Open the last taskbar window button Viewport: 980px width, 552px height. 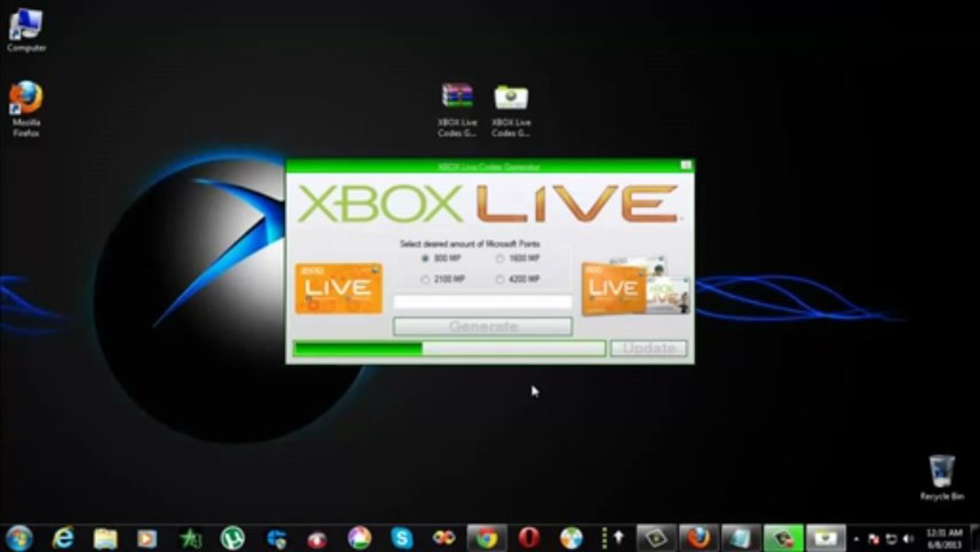[825, 538]
